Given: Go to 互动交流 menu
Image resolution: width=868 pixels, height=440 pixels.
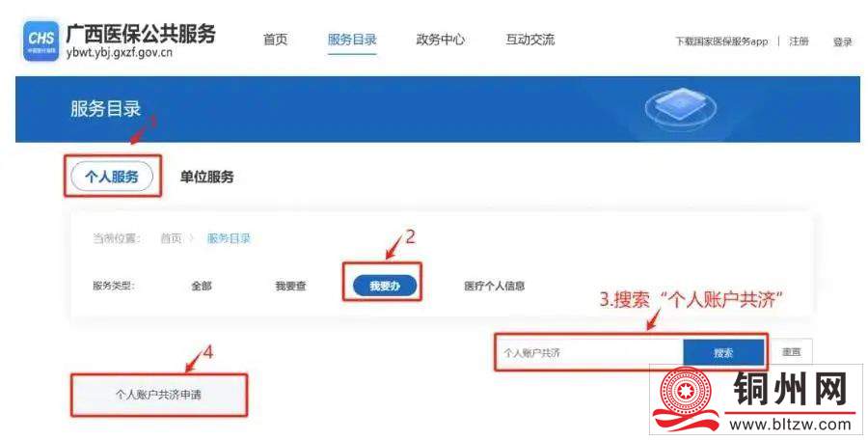Looking at the screenshot, I should coord(529,40).
